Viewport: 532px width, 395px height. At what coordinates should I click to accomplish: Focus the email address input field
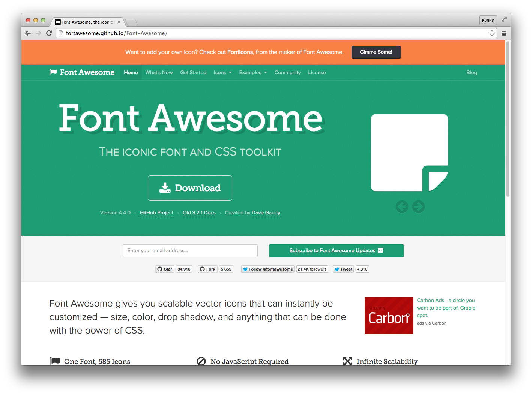coord(190,251)
